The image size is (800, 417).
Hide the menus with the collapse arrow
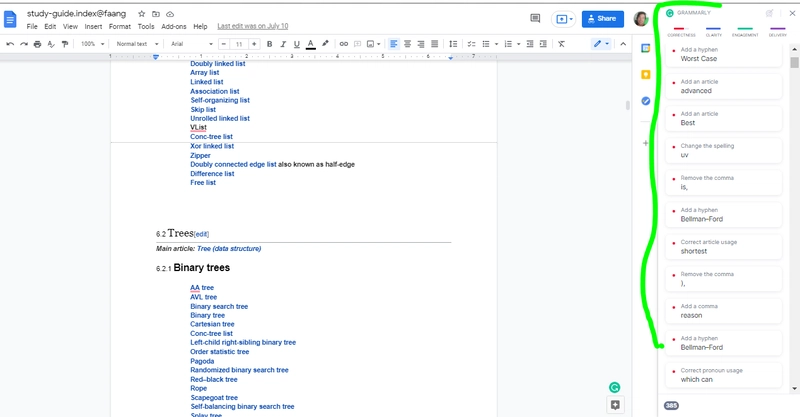coord(623,44)
